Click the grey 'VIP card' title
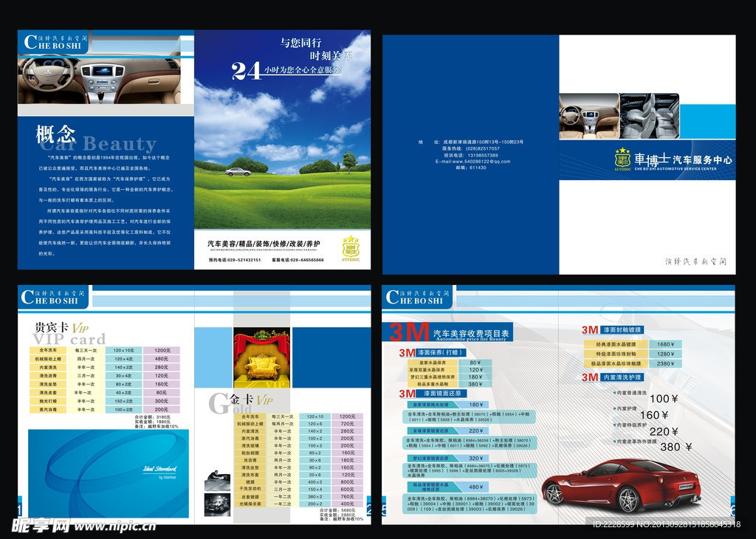The height and width of the screenshot is (539, 756). click(69, 340)
